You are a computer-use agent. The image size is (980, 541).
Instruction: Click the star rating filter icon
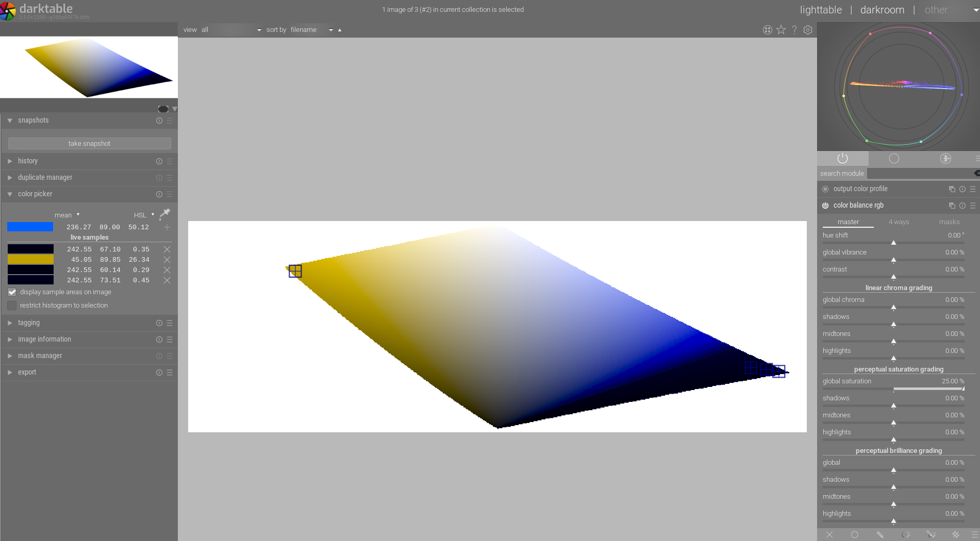pos(780,30)
